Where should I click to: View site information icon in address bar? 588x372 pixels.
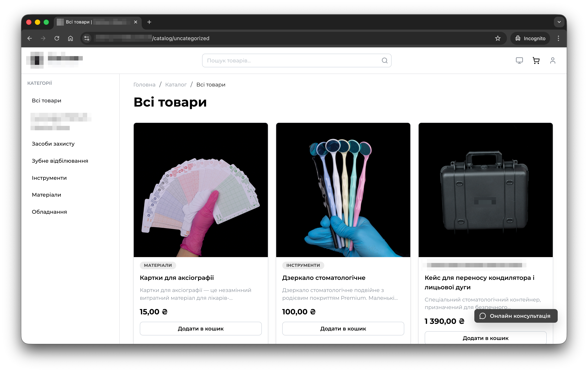point(87,38)
